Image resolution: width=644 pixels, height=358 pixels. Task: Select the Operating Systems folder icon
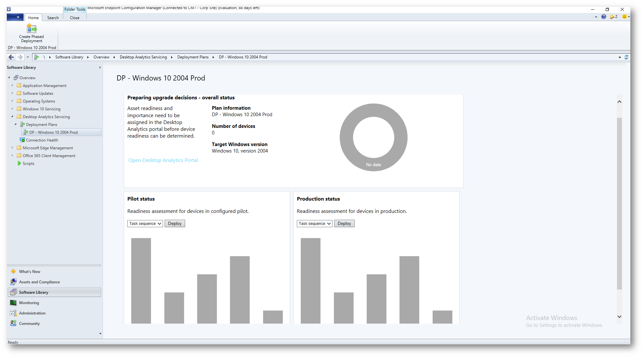coord(19,101)
